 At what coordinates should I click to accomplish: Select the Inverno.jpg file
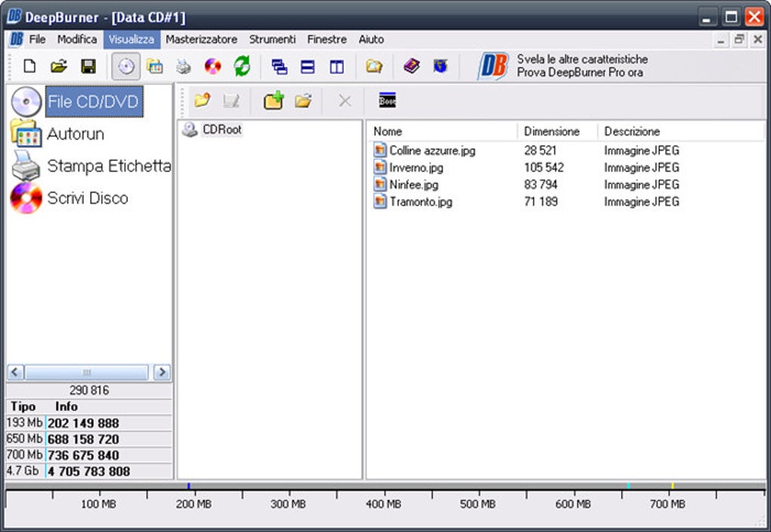(x=416, y=168)
